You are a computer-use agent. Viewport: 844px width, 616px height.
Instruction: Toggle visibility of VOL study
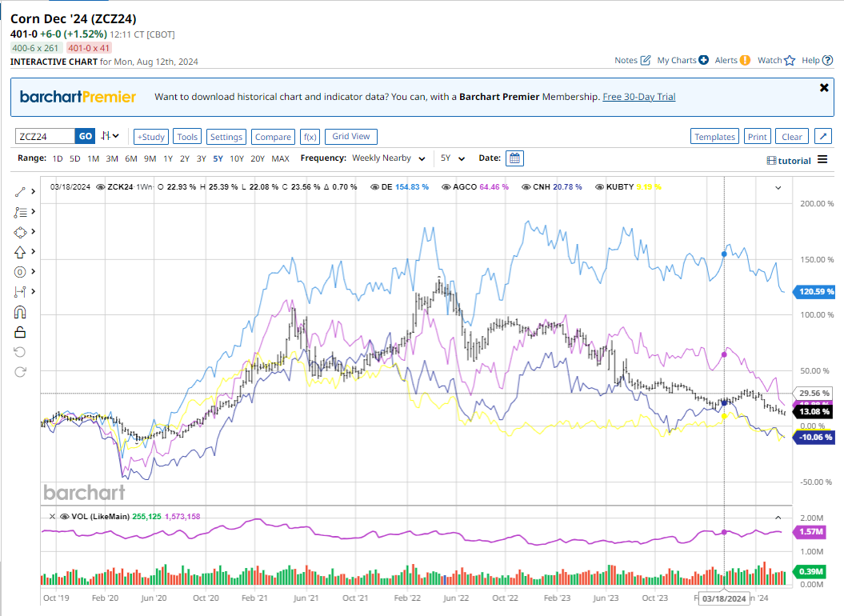(x=65, y=516)
